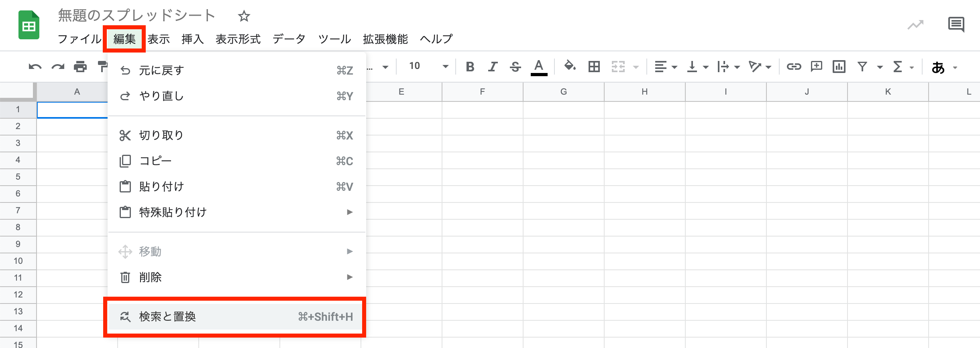Open the fill color paint bucket

pyautogui.click(x=570, y=66)
